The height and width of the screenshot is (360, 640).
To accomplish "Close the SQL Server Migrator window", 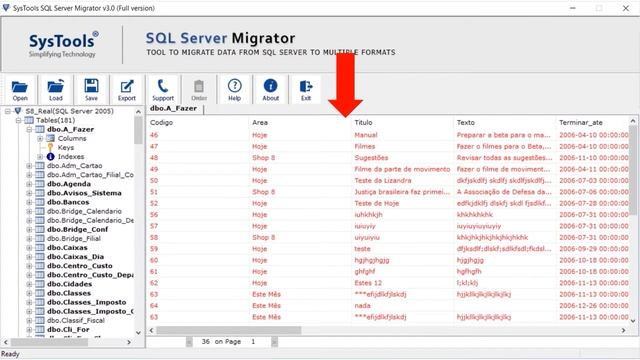I will pyautogui.click(x=626, y=8).
